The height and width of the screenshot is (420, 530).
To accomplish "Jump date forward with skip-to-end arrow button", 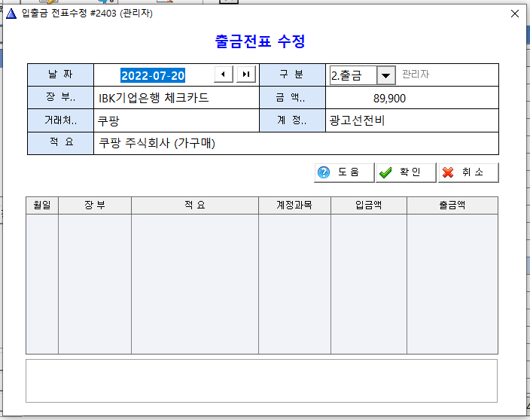I will coord(246,75).
